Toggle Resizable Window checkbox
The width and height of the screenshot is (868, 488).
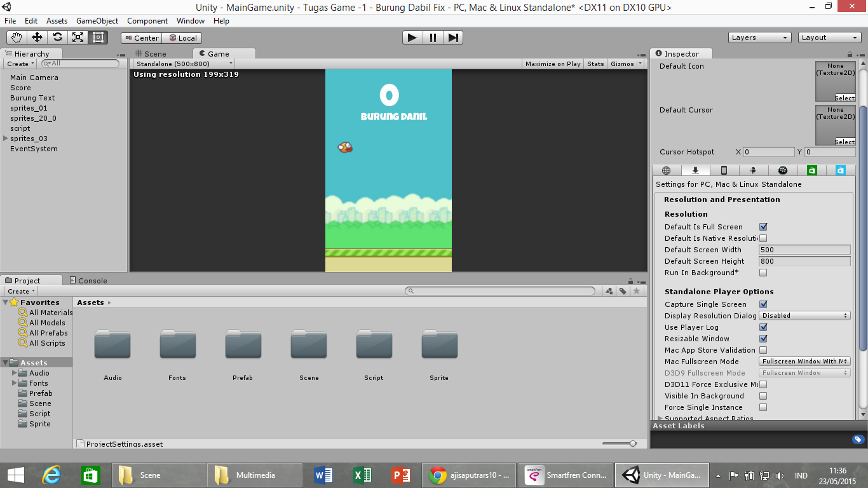[x=763, y=339]
